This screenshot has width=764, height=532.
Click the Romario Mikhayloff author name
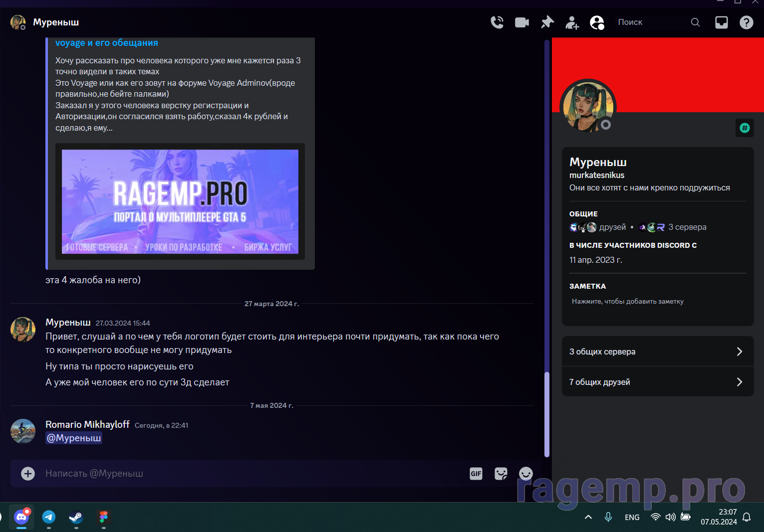[87, 424]
